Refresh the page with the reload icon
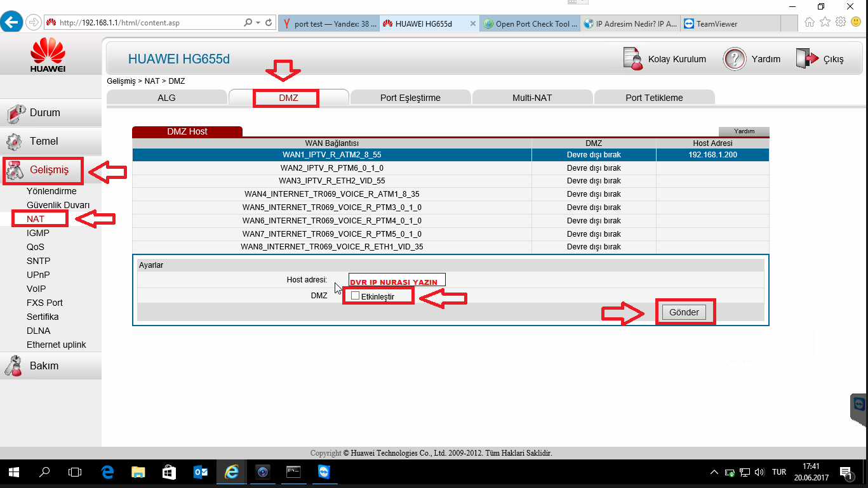Image resolution: width=868 pixels, height=488 pixels. (x=269, y=22)
